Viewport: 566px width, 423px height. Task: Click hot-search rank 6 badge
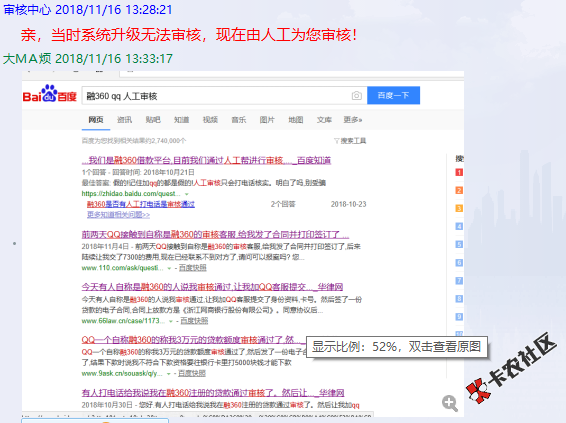(x=459, y=263)
